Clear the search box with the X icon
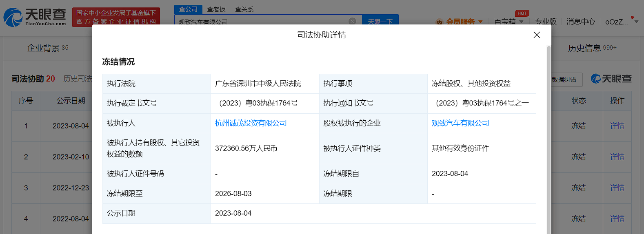 click(x=352, y=21)
